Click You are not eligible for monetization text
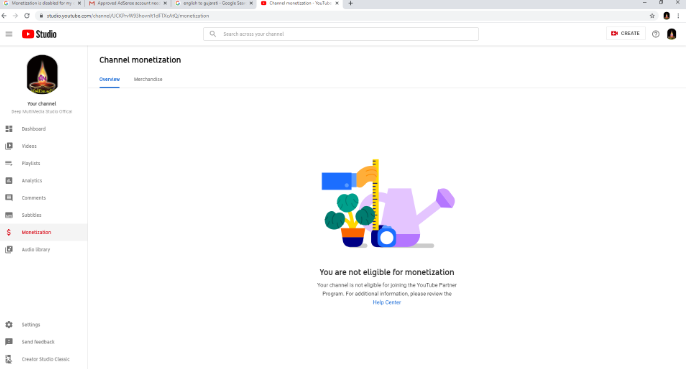This screenshot has width=689, height=369. 387,272
